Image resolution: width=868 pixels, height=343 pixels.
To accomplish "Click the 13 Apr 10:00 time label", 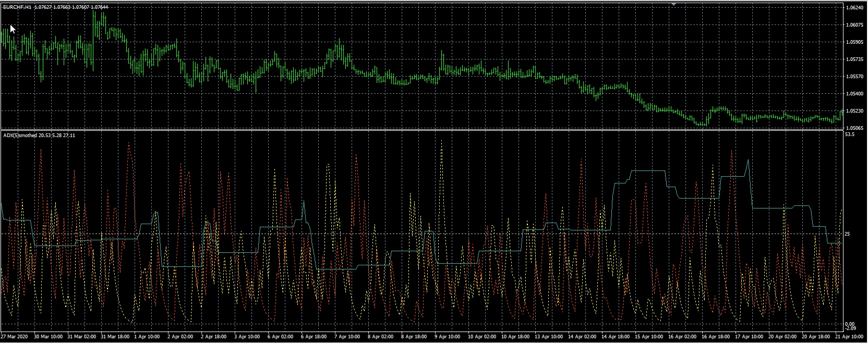I will 550,337.
